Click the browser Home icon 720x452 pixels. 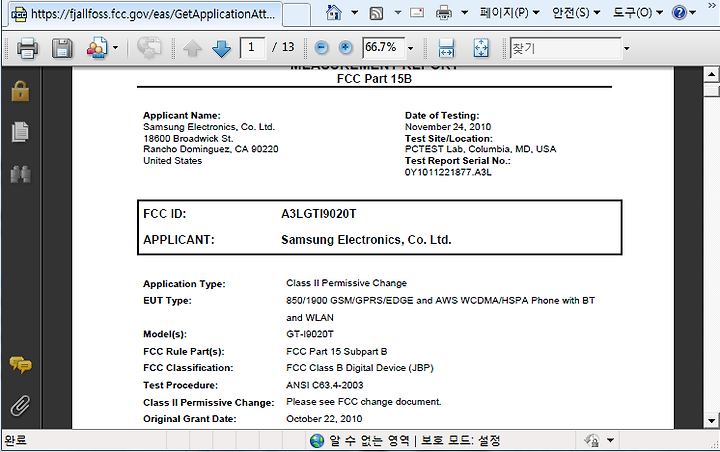click(334, 13)
